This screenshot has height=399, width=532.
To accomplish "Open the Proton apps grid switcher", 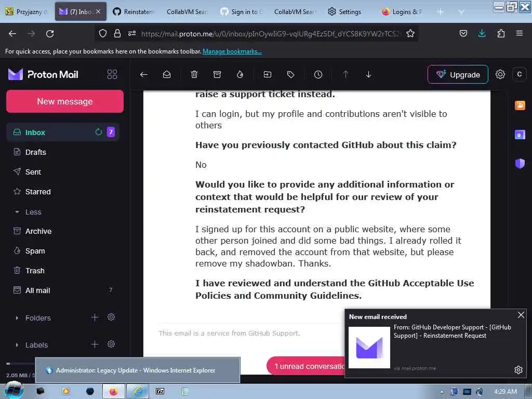I will point(112,74).
